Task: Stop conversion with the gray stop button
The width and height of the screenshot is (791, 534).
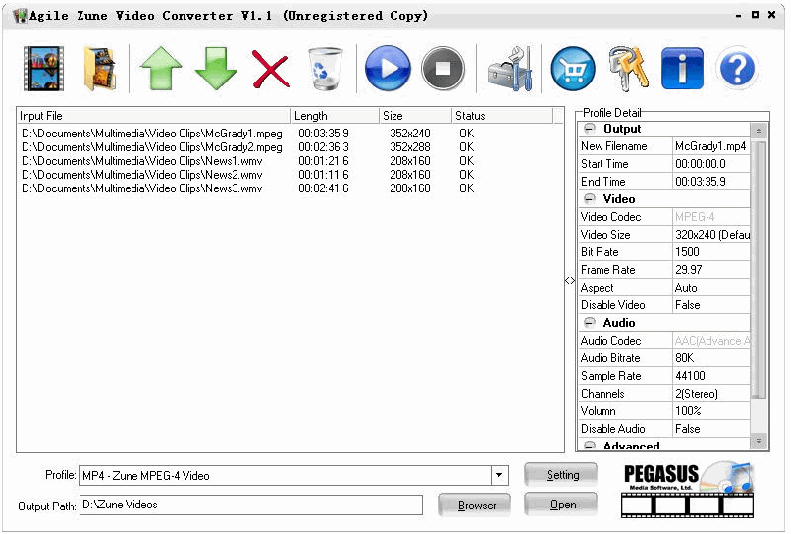Action: (443, 68)
